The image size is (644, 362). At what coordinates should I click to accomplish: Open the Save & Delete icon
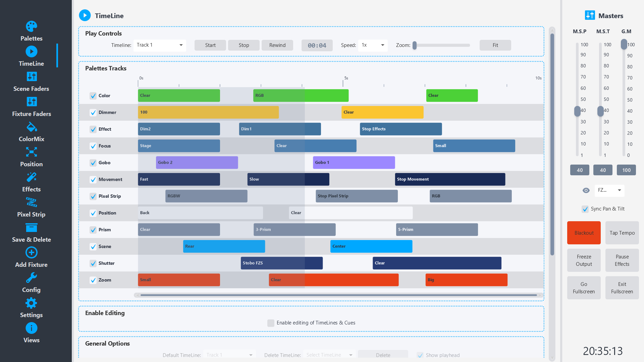pos(32,228)
